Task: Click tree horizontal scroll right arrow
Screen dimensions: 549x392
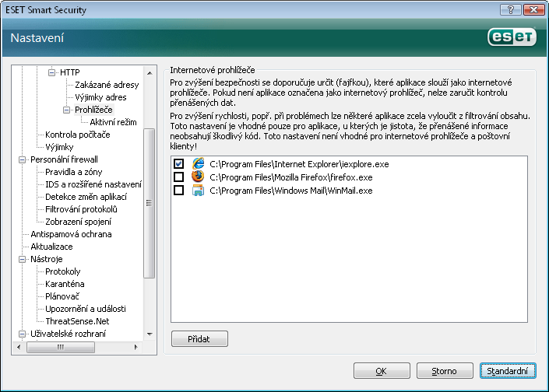Action: (x=136, y=347)
